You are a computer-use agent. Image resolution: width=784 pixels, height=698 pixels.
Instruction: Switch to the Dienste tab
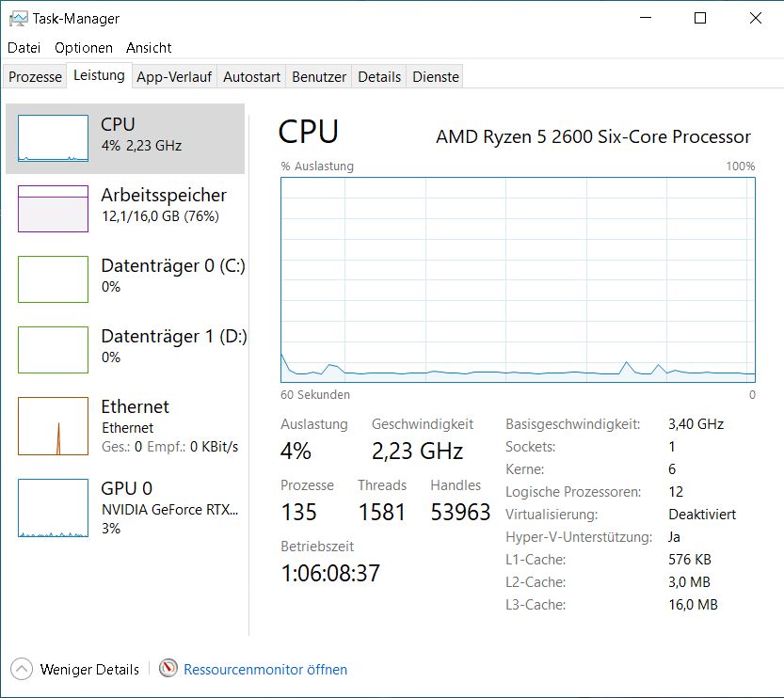436,77
